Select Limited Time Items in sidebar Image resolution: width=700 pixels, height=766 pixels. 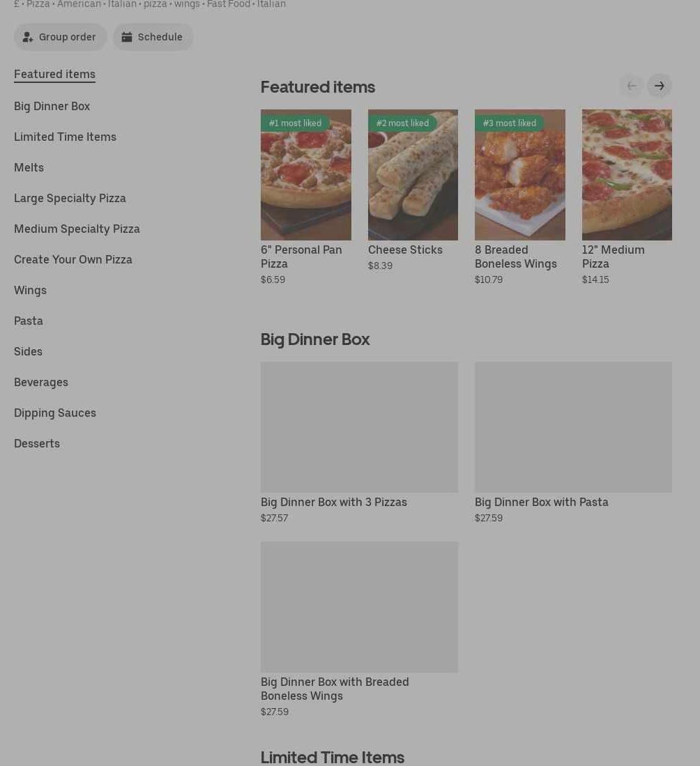pyautogui.click(x=65, y=137)
